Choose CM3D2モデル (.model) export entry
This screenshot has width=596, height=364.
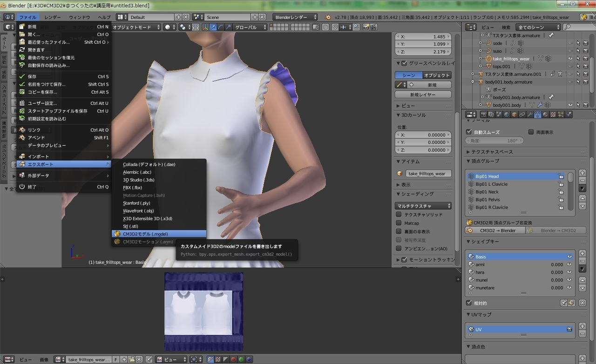(x=159, y=234)
